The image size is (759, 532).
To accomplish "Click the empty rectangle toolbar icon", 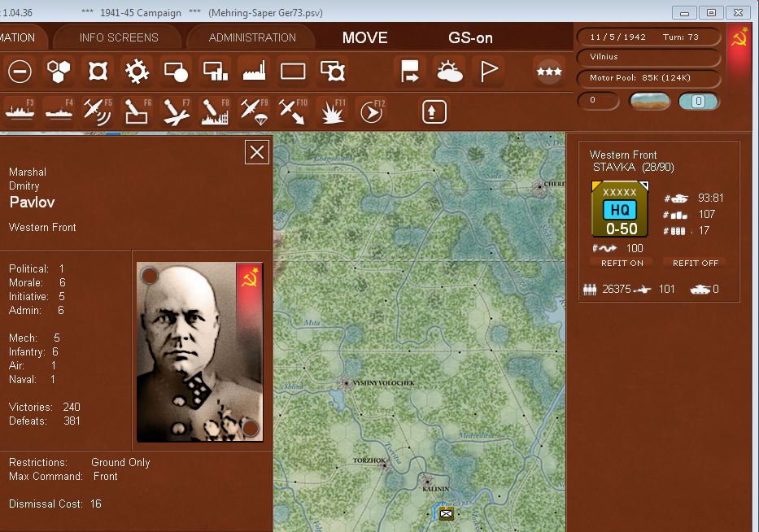I will (x=294, y=72).
